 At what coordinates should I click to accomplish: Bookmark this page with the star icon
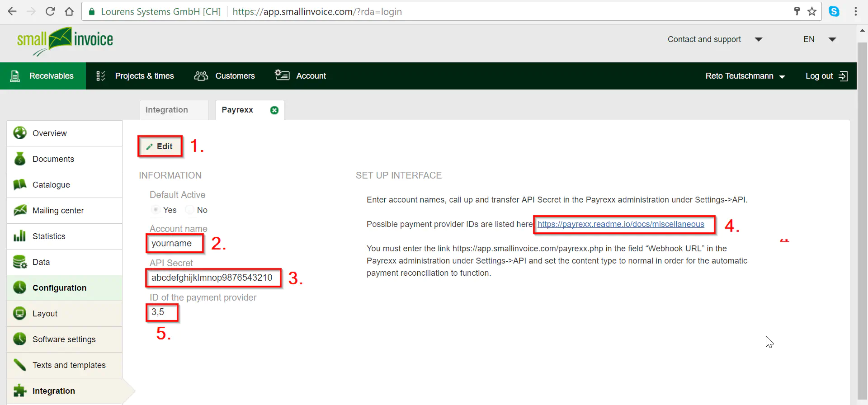tap(812, 12)
